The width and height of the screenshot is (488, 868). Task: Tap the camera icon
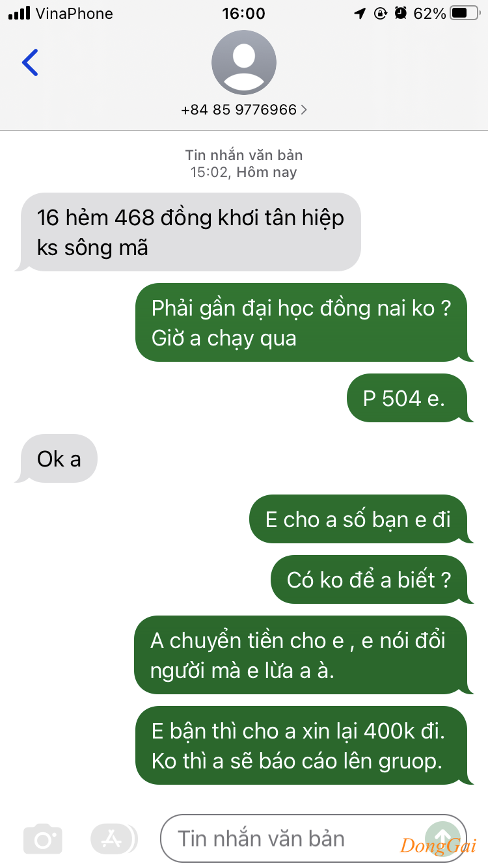tap(43, 839)
